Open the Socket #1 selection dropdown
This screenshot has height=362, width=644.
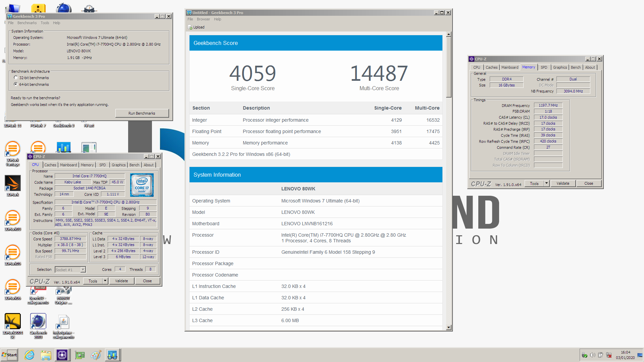point(83,270)
